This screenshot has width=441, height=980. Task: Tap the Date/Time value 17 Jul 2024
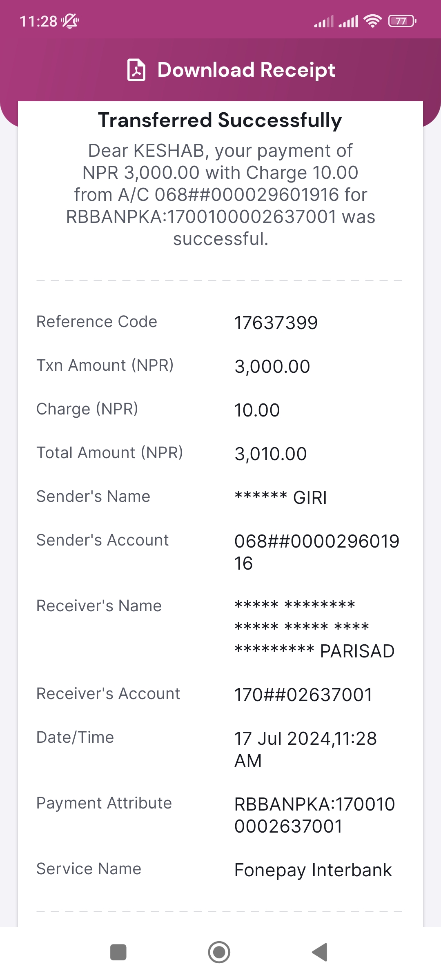click(x=305, y=749)
